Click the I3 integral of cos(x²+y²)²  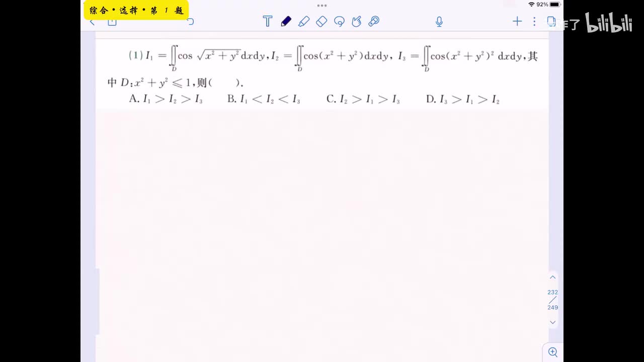tap(460, 57)
